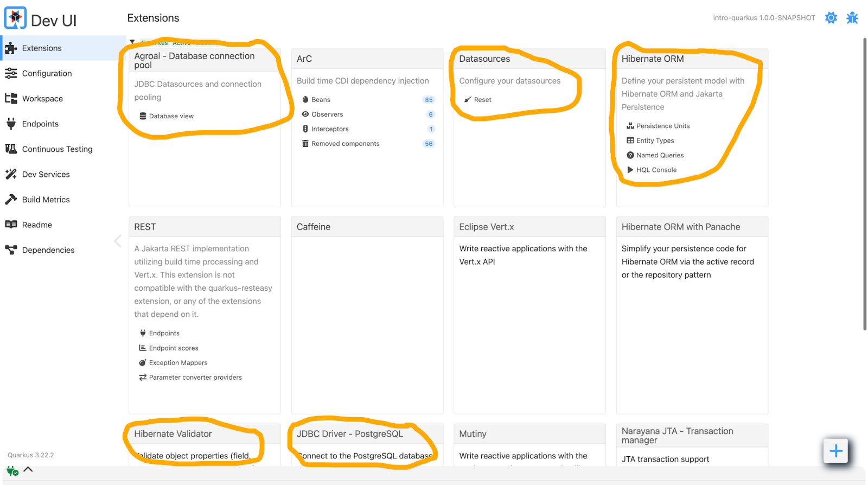Open the Workspace menu item
Viewport: 868px width, 485px height.
pos(63,99)
